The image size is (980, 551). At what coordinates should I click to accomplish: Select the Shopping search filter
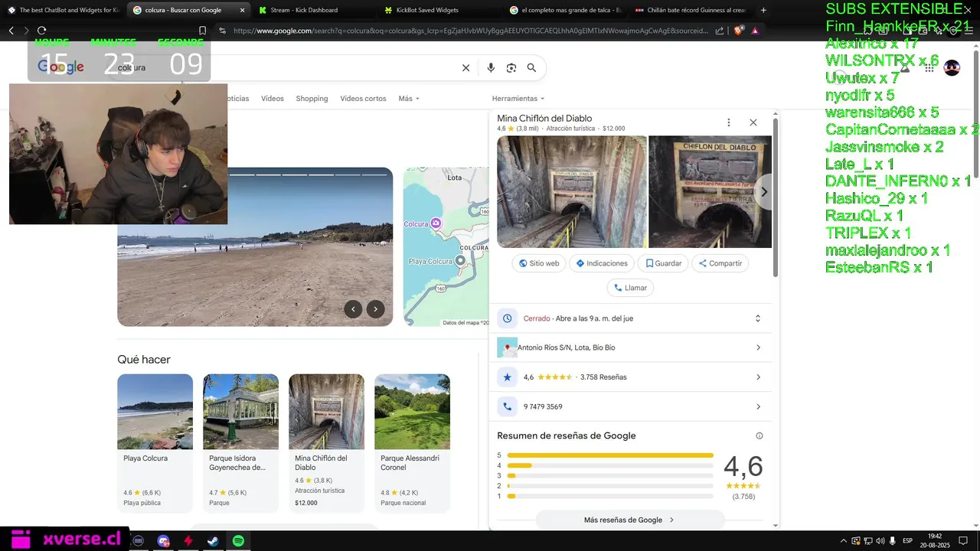point(312,99)
